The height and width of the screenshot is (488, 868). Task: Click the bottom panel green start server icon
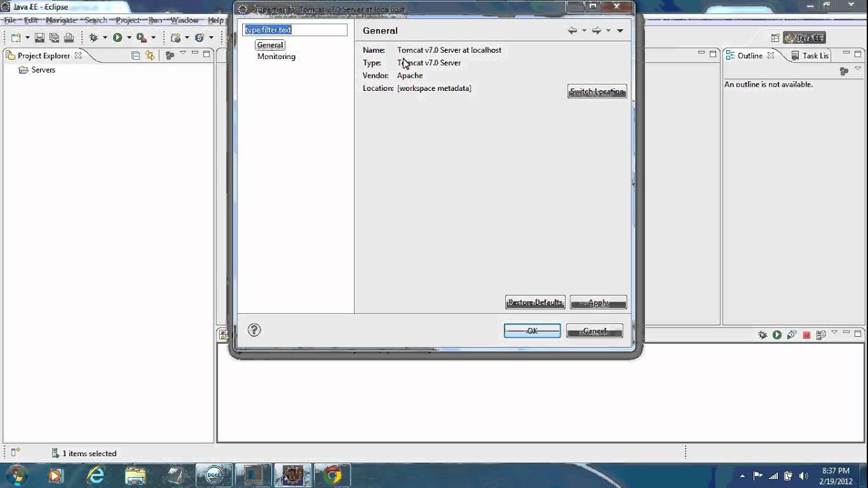tap(777, 335)
